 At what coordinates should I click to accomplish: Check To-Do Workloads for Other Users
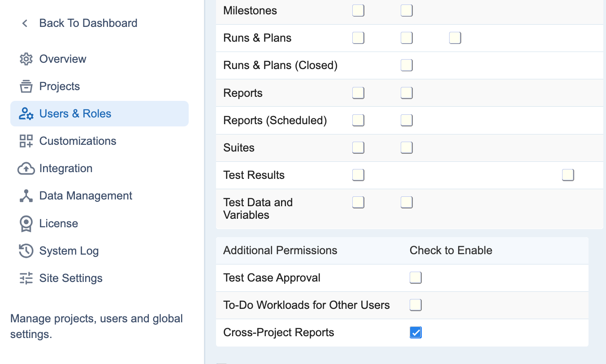click(416, 305)
